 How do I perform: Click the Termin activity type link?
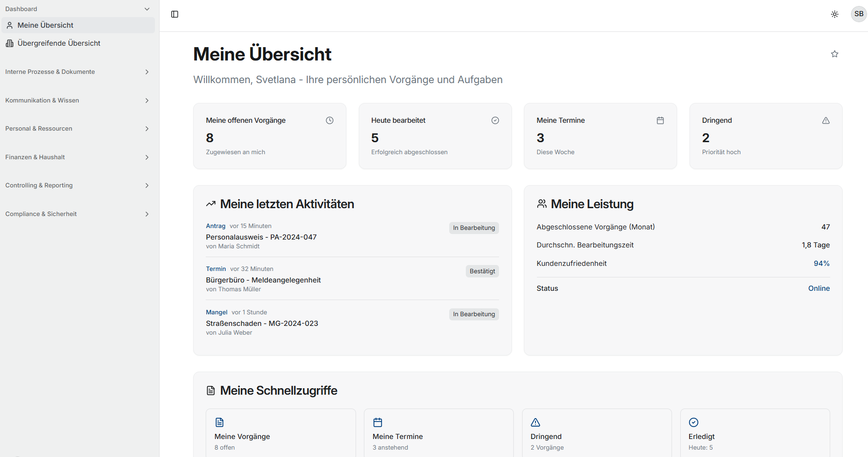tap(216, 269)
